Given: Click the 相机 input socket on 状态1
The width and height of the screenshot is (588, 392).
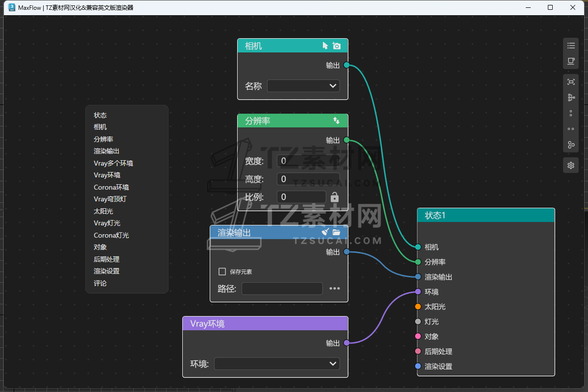Looking at the screenshot, I should (x=418, y=247).
